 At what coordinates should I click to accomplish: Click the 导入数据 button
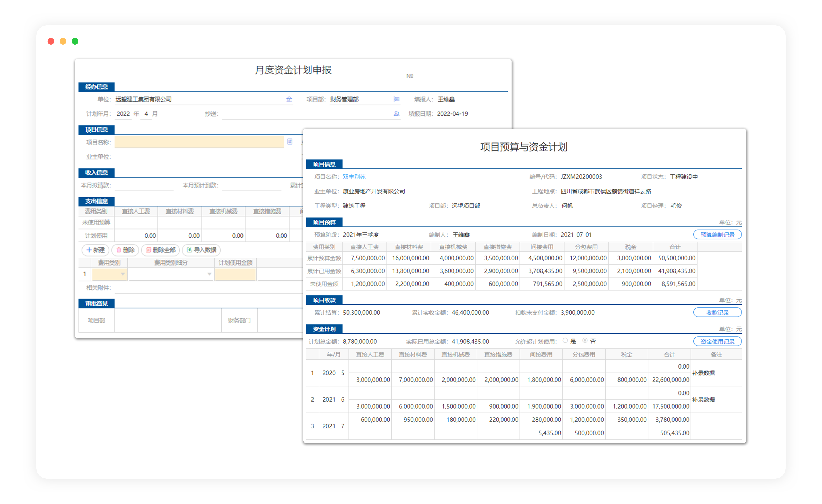coord(201,250)
